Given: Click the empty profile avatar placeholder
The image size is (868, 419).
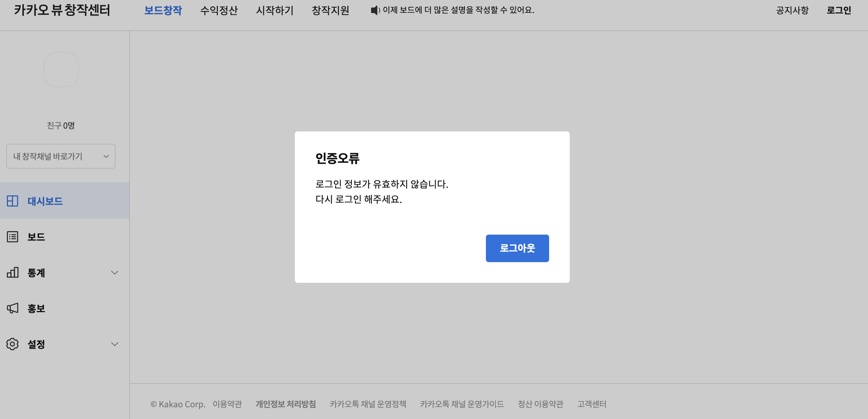Looking at the screenshot, I should pyautogui.click(x=61, y=69).
